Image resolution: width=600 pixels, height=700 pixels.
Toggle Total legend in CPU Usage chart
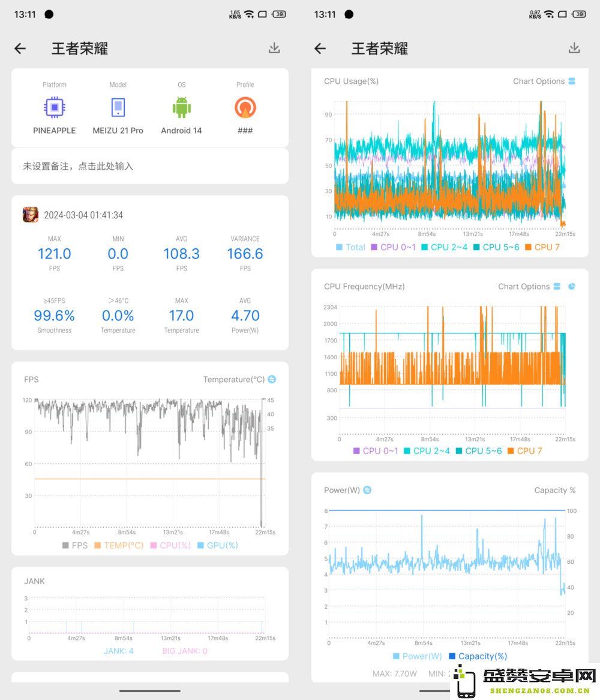(350, 247)
